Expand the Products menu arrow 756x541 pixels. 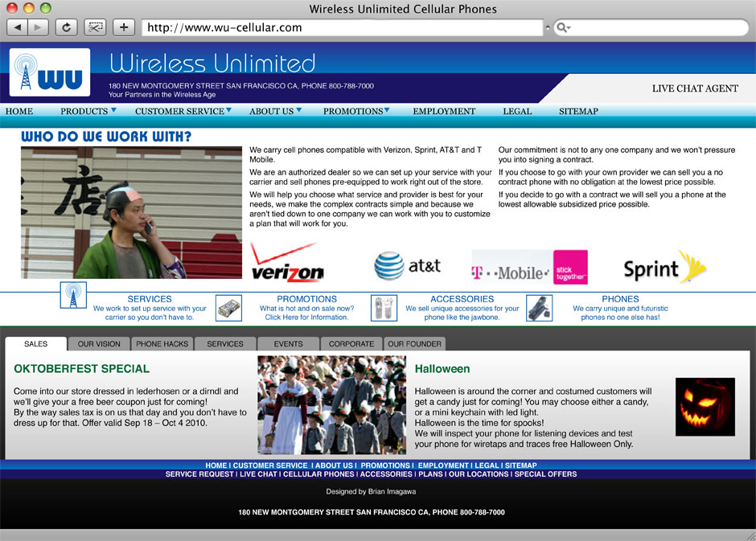(113, 110)
